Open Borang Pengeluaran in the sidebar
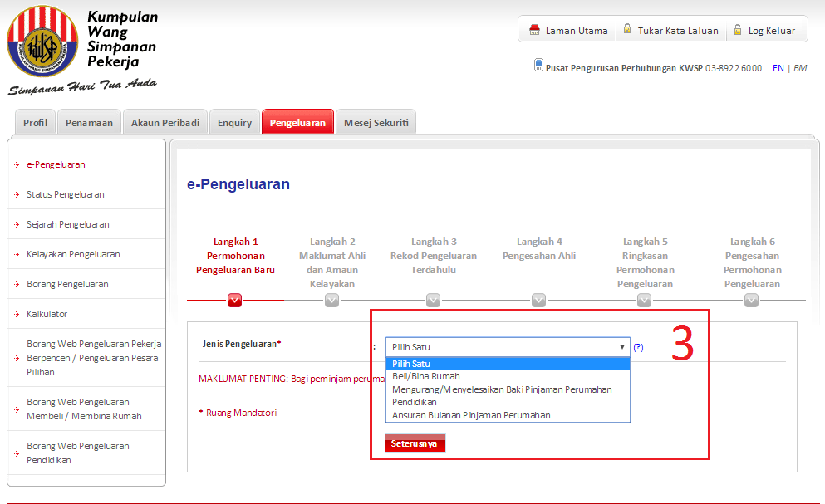The width and height of the screenshot is (825, 504). [x=67, y=284]
